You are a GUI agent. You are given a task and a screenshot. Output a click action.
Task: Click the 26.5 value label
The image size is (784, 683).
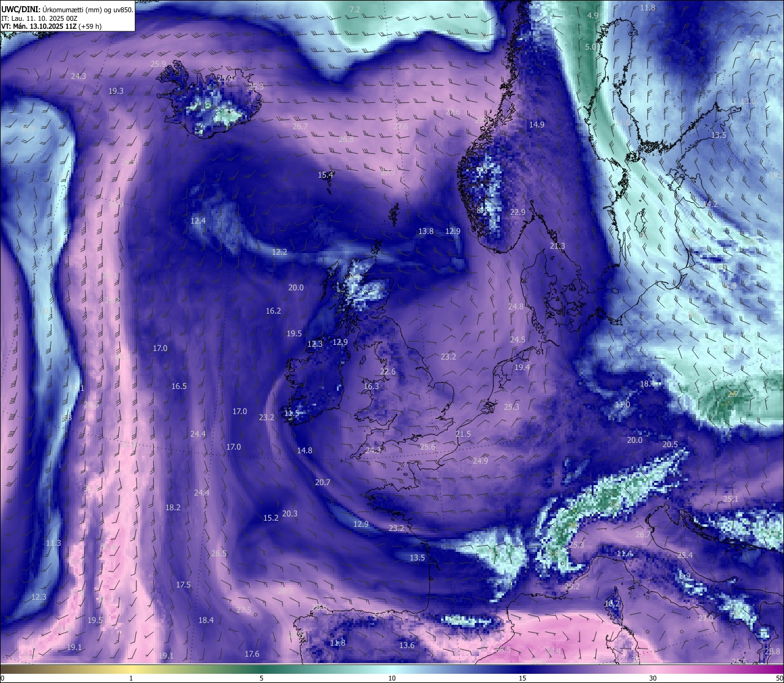(219, 553)
